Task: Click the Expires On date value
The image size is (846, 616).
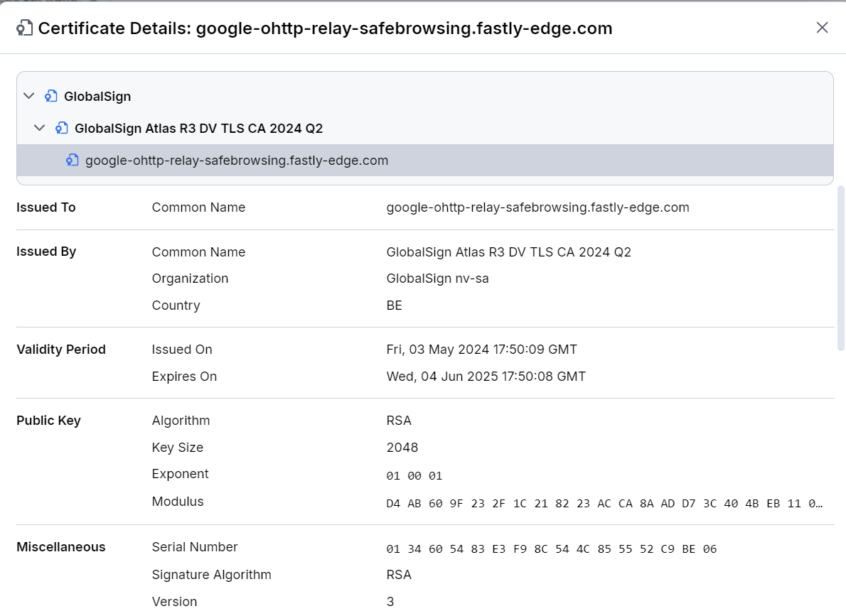Action: tap(486, 377)
